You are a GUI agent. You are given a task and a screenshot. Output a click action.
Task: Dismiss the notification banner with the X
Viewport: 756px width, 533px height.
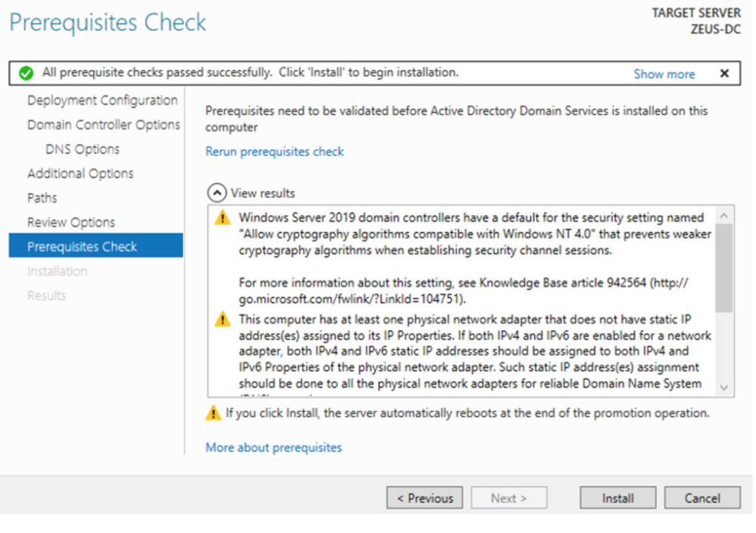click(x=724, y=73)
